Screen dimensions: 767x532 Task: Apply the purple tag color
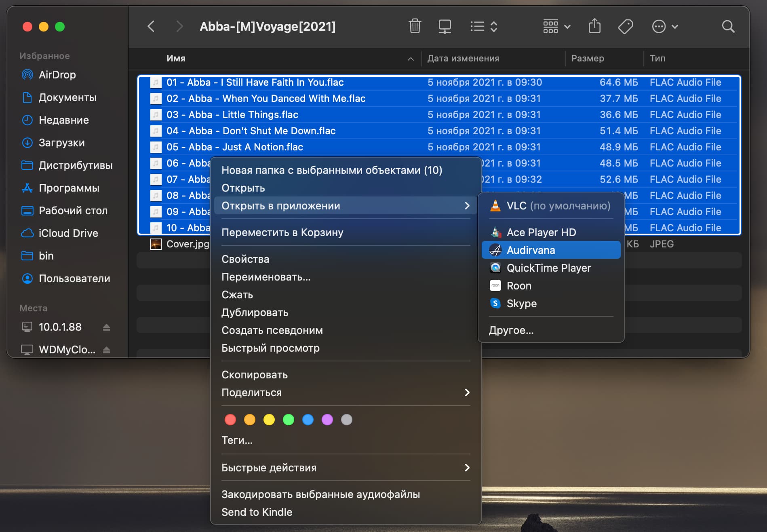coord(327,420)
